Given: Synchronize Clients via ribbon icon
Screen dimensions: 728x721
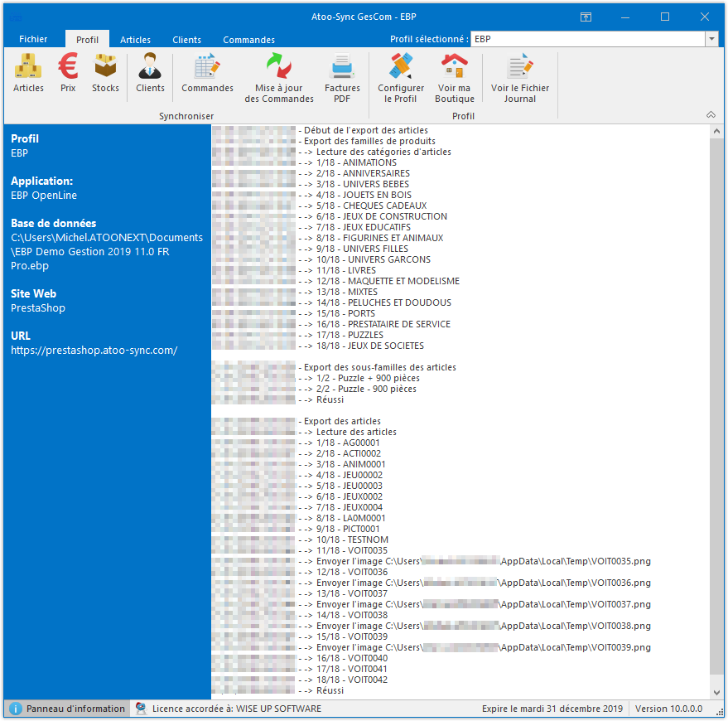Looking at the screenshot, I should 150,73.
